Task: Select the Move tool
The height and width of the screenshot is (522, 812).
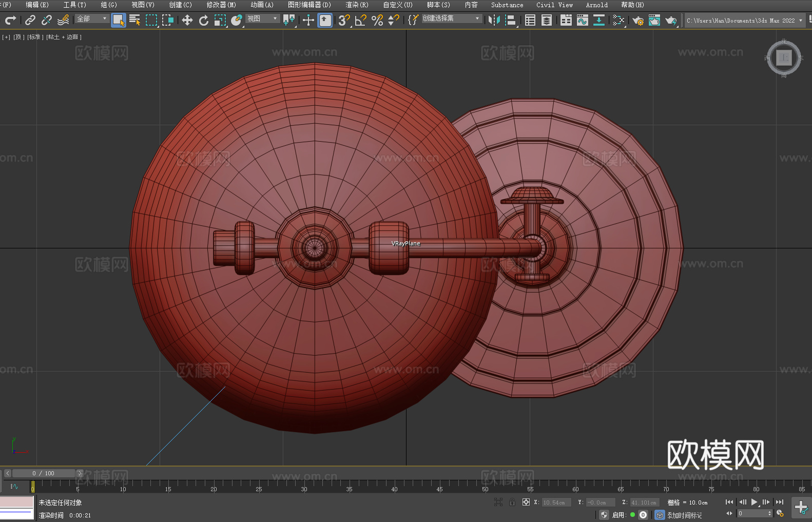Action: 187,20
